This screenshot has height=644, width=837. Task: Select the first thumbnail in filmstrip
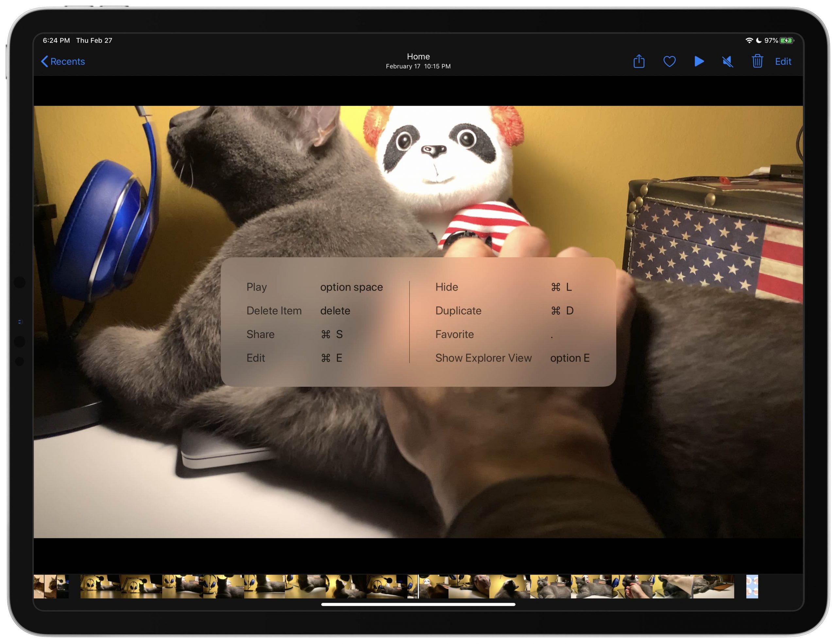39,586
